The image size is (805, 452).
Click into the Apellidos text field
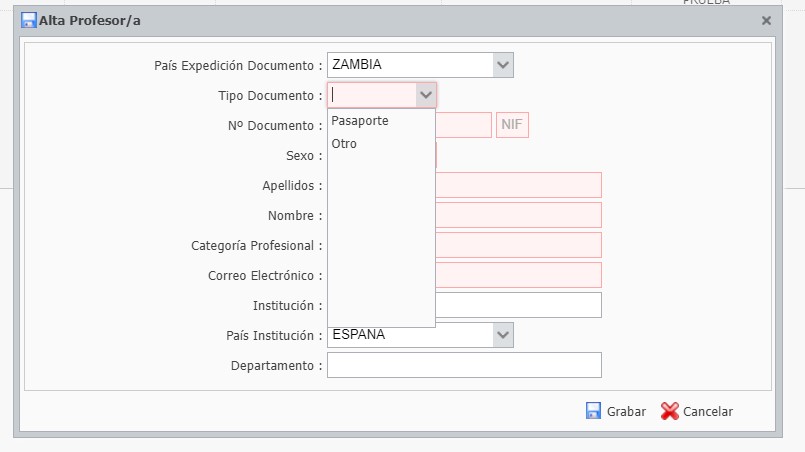click(x=518, y=186)
